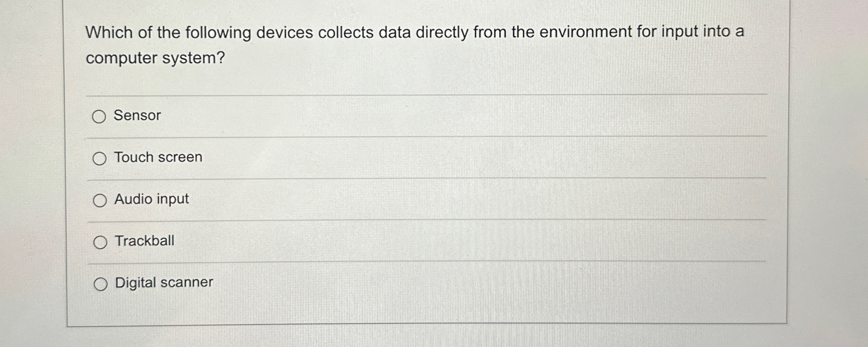Click the word Trackball
The height and width of the screenshot is (347, 868).
click(x=144, y=241)
